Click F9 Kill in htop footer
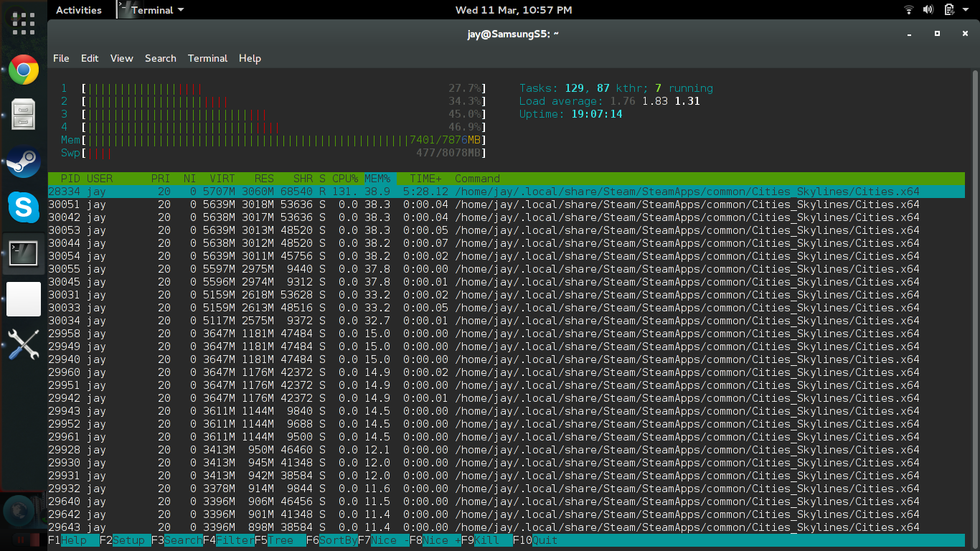The width and height of the screenshot is (980, 551). pyautogui.click(x=486, y=540)
